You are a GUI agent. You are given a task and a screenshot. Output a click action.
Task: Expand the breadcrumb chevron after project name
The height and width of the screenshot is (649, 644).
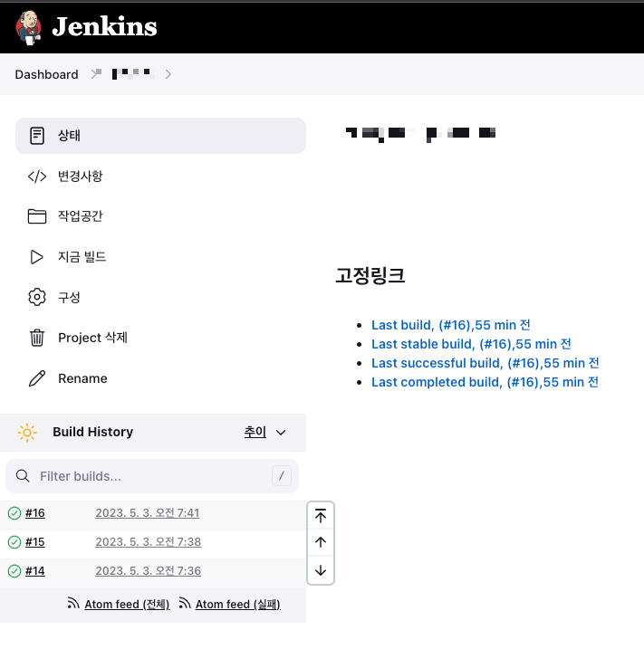[168, 74]
